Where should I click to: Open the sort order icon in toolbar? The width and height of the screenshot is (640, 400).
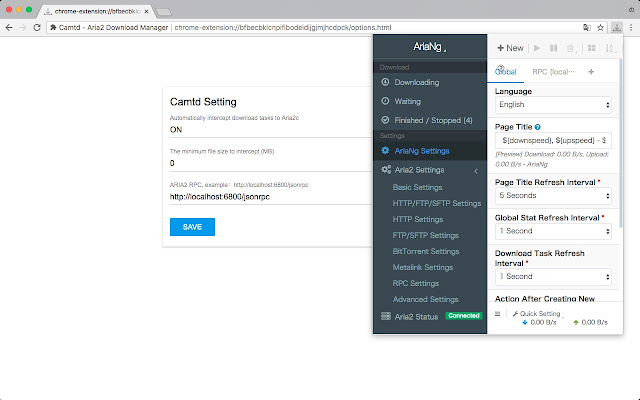pos(610,48)
